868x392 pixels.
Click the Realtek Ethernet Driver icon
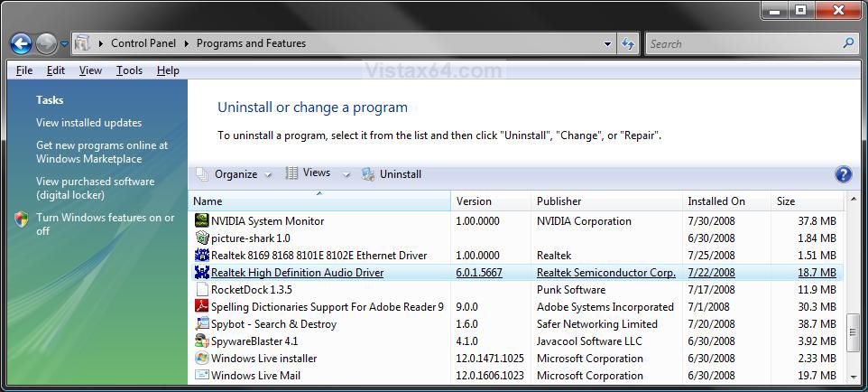202,255
